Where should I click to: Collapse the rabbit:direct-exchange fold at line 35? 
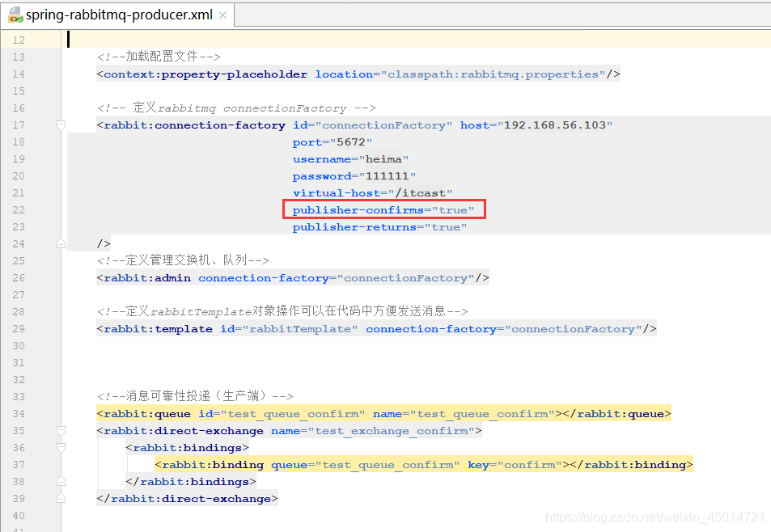point(61,431)
